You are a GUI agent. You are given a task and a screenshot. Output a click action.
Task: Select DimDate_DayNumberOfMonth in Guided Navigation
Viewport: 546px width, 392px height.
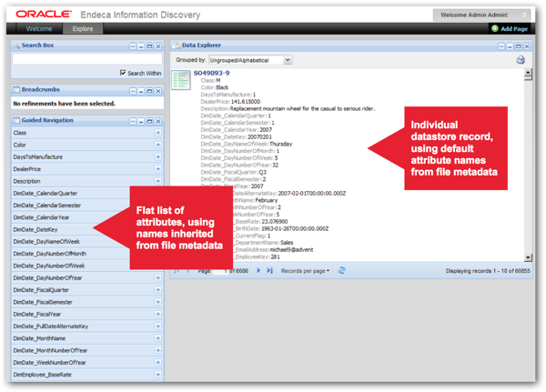tap(50, 254)
